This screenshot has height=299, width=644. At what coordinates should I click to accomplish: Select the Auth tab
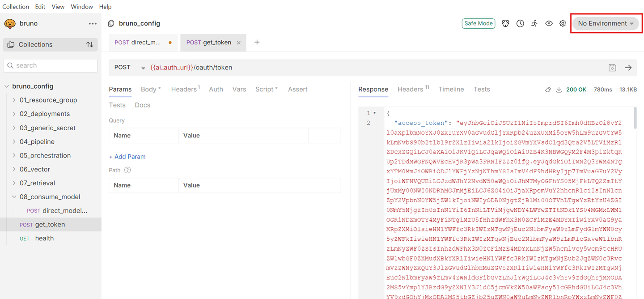click(216, 90)
